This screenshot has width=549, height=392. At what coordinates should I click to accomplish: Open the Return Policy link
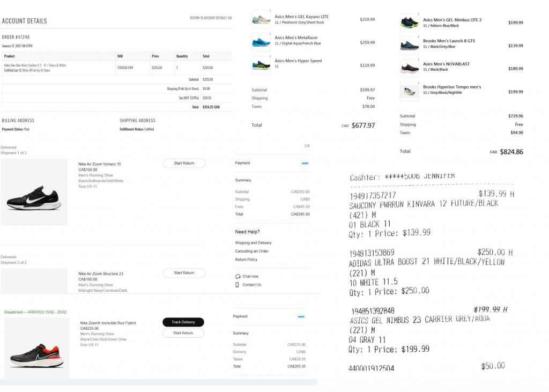(x=246, y=260)
